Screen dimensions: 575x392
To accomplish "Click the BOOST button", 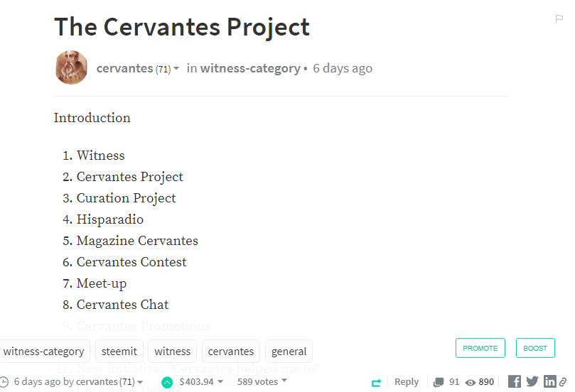I will point(535,348).
